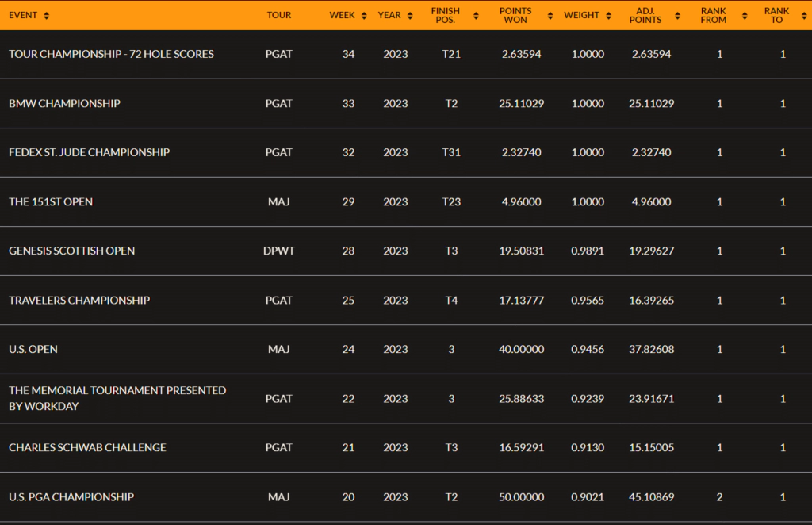This screenshot has height=525, width=812.
Task: Open Tour Championship - 72 Hole Scores event
Action: pos(111,54)
